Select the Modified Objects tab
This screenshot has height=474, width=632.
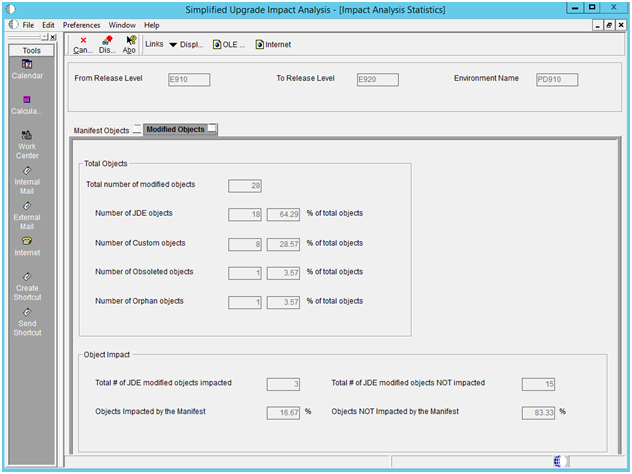click(175, 130)
